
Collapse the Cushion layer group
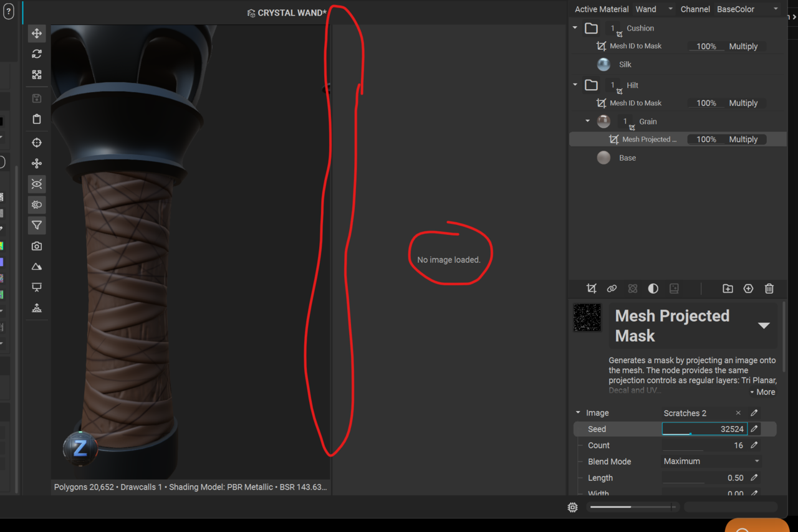(x=575, y=28)
